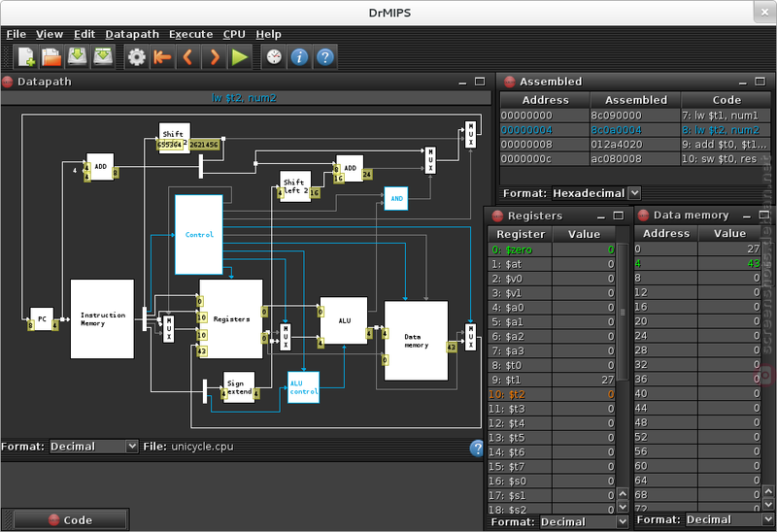Click red icon on Datapath panel title
777x532 pixels.
click(x=8, y=82)
